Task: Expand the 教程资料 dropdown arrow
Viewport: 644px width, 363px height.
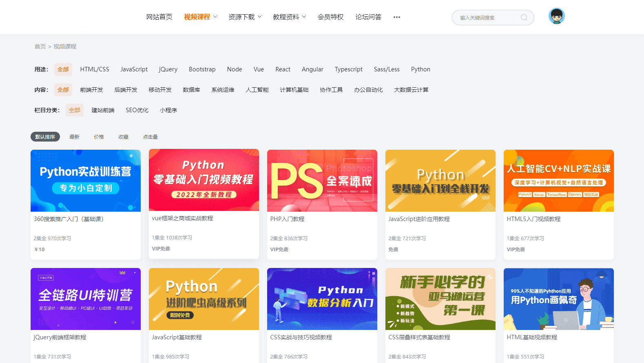Action: pos(304,17)
